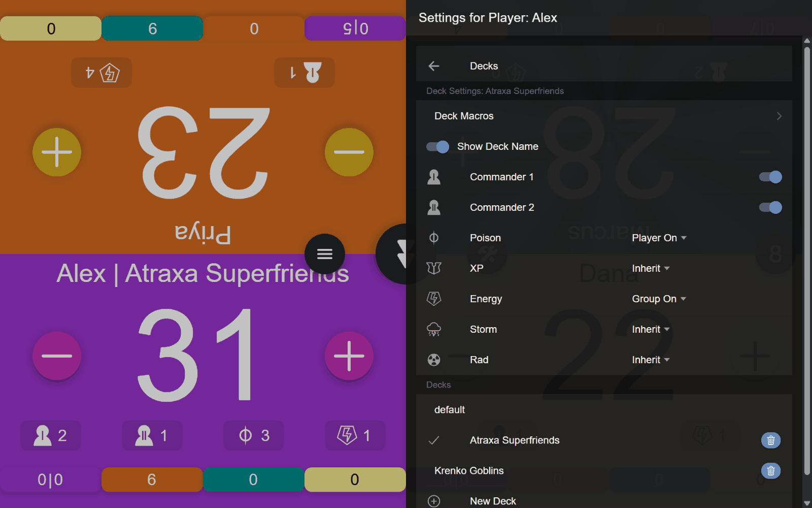Screen dimensions: 812x508
Task: Decrease Alex's life with the minus button
Action: (57, 356)
